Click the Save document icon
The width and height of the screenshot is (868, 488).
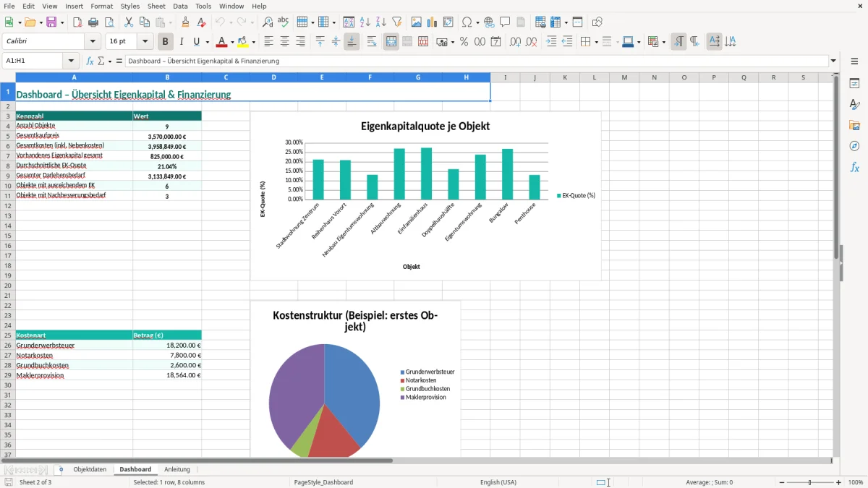[51, 22]
